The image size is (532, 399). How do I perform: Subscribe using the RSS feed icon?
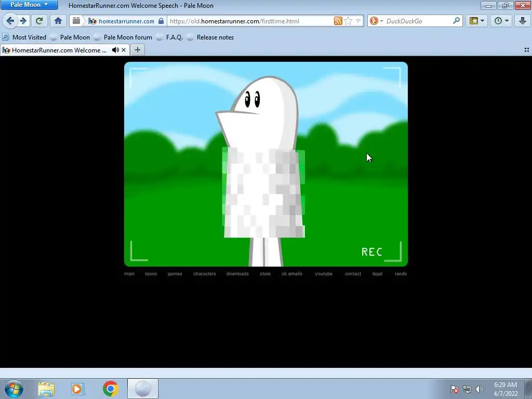tap(338, 21)
